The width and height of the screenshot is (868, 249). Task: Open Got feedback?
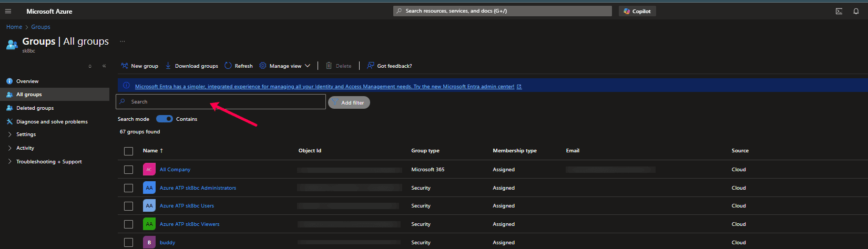(x=390, y=66)
